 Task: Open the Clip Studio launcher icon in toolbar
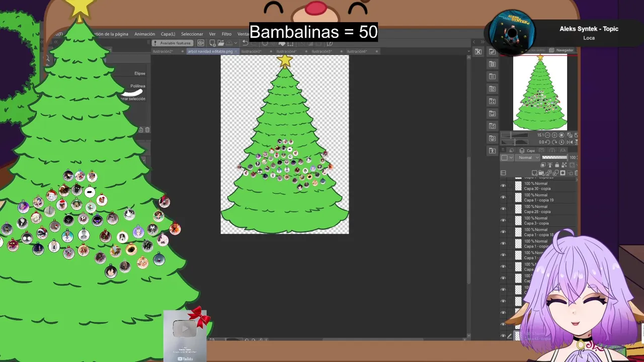pyautogui.click(x=201, y=43)
